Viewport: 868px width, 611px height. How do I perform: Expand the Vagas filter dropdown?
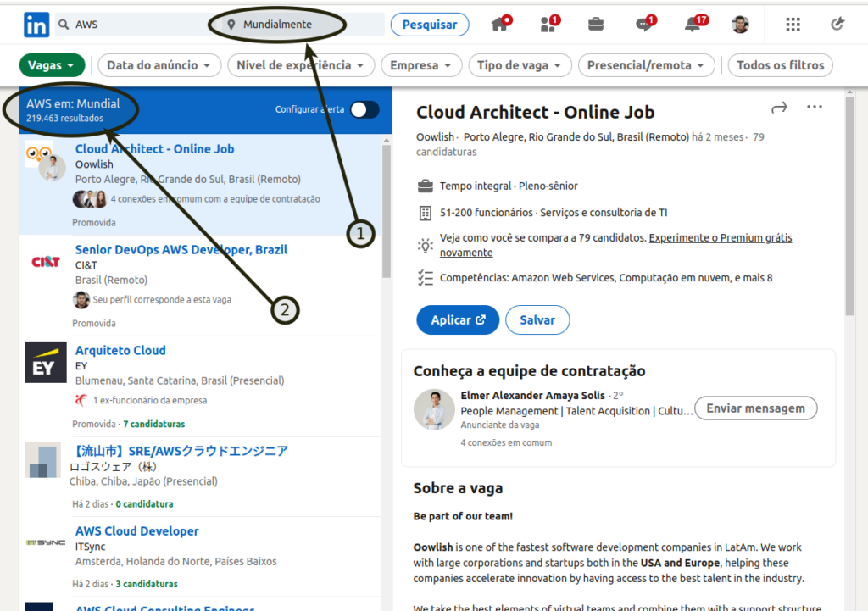[x=52, y=65]
